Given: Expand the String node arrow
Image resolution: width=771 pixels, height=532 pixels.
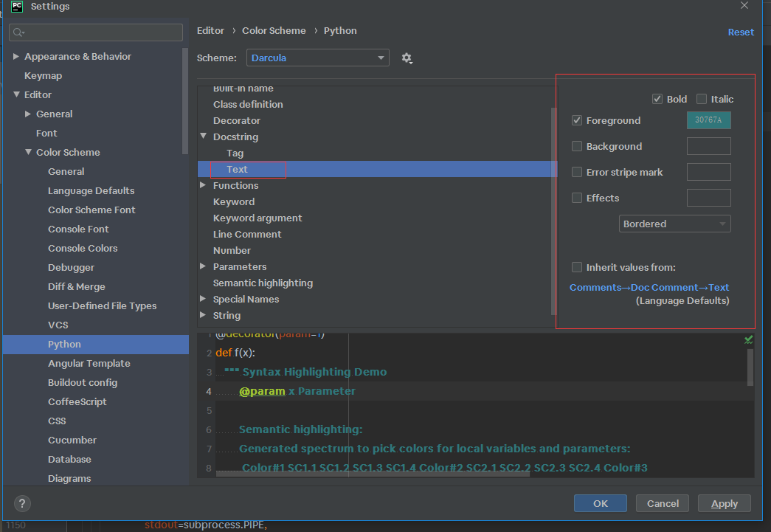Looking at the screenshot, I should 203,314.
